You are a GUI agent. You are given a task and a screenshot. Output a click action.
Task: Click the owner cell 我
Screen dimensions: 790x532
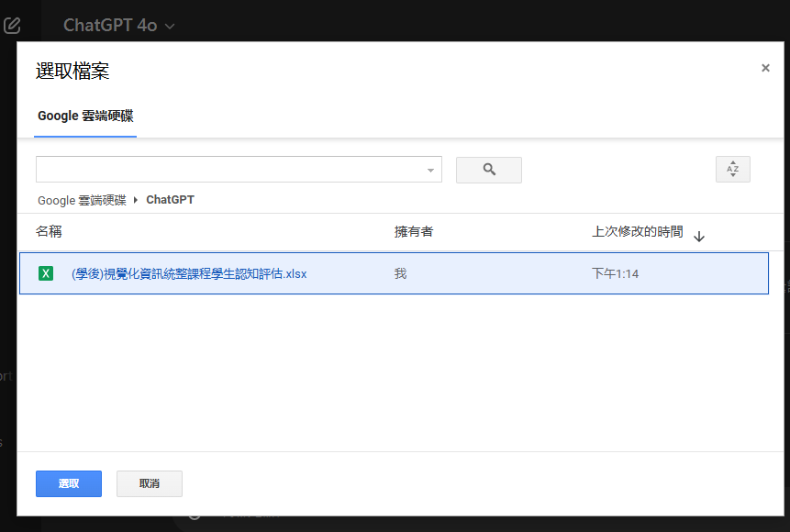tap(401, 273)
